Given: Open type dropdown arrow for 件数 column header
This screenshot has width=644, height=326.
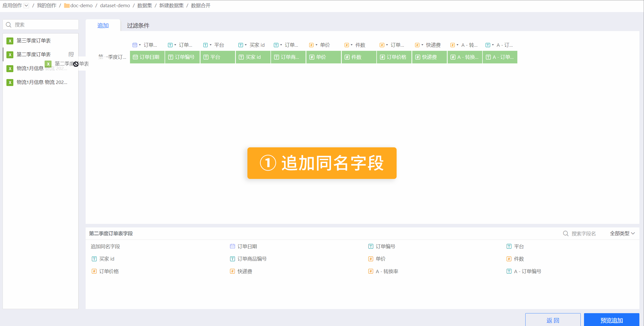Looking at the screenshot, I should (x=352, y=45).
